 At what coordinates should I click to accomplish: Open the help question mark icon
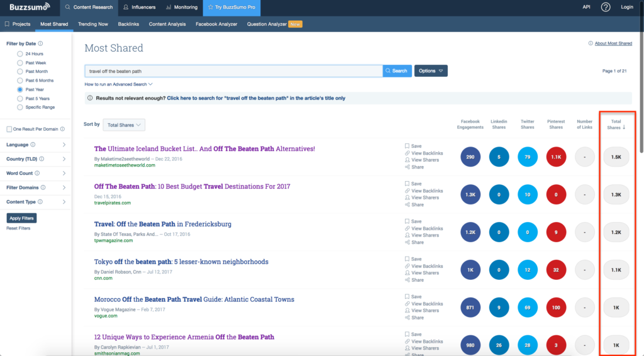click(x=606, y=7)
